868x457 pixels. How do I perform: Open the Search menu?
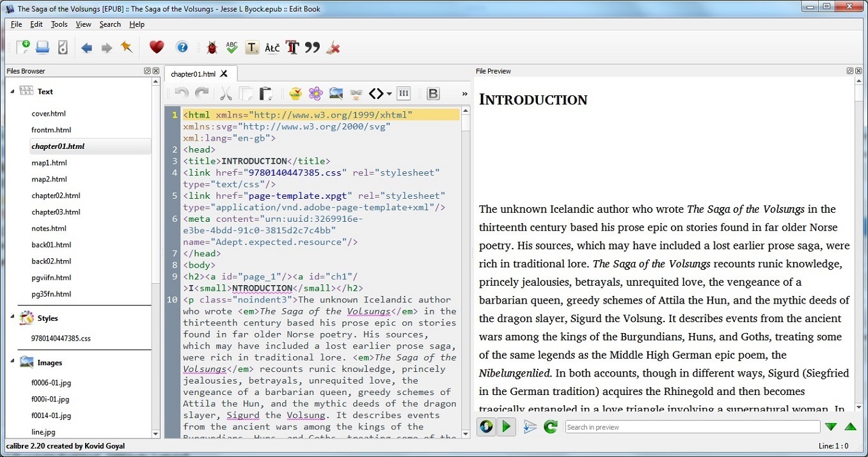109,24
